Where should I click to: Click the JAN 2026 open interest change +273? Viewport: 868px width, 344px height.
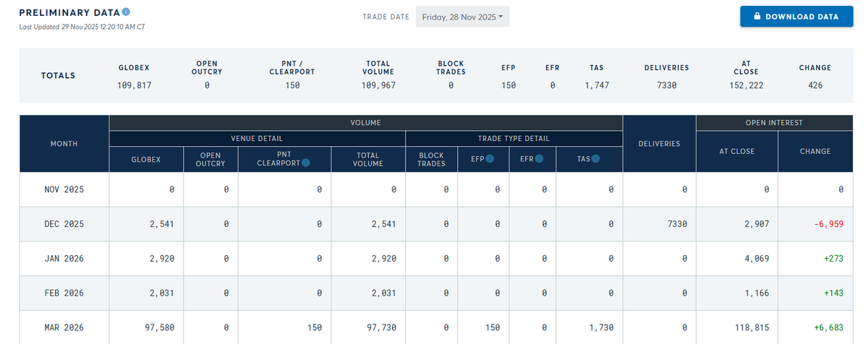[x=833, y=259]
